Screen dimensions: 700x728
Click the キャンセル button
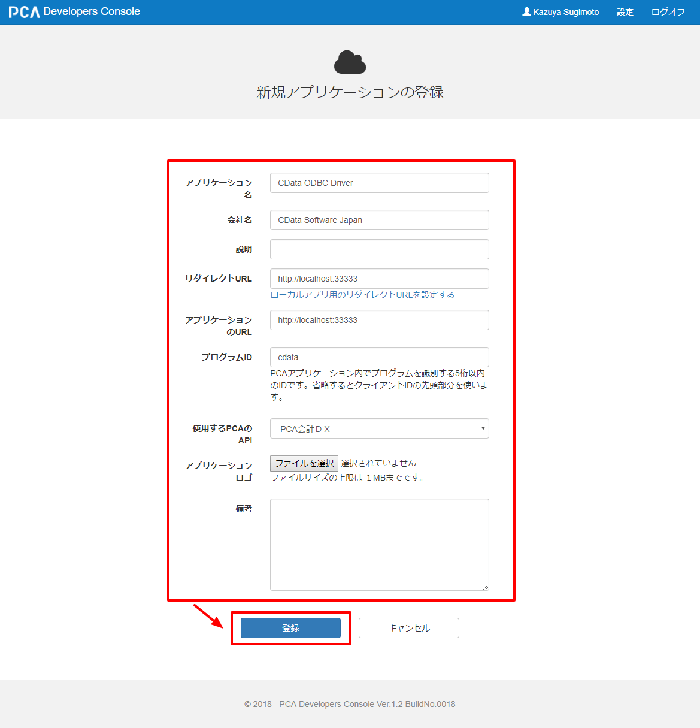pos(409,628)
